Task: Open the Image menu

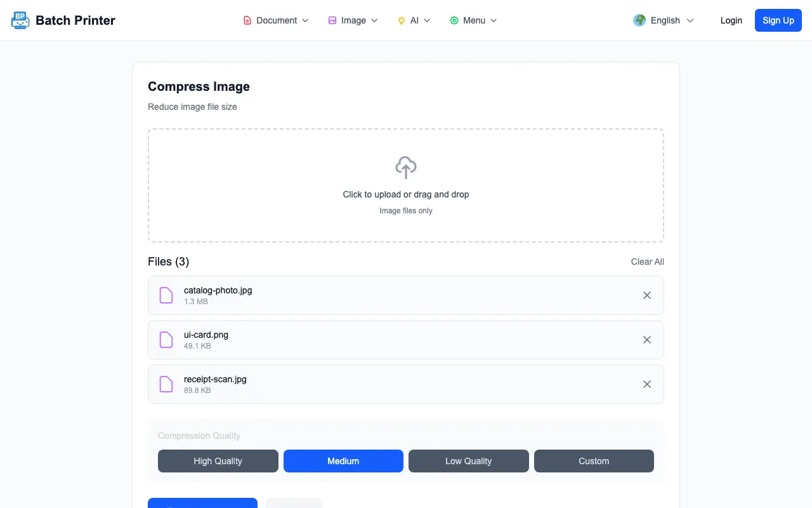Action: (353, 20)
